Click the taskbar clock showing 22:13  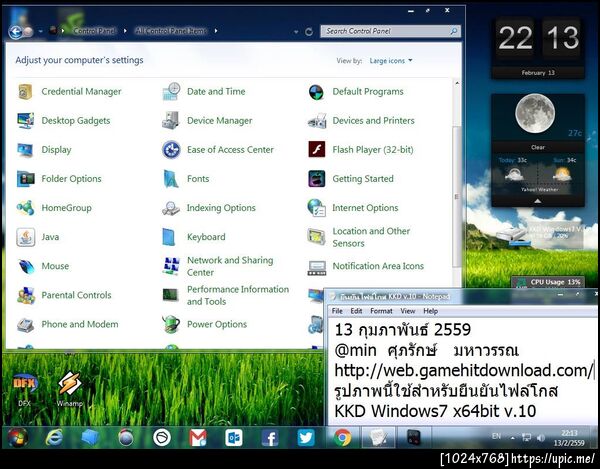tap(569, 438)
